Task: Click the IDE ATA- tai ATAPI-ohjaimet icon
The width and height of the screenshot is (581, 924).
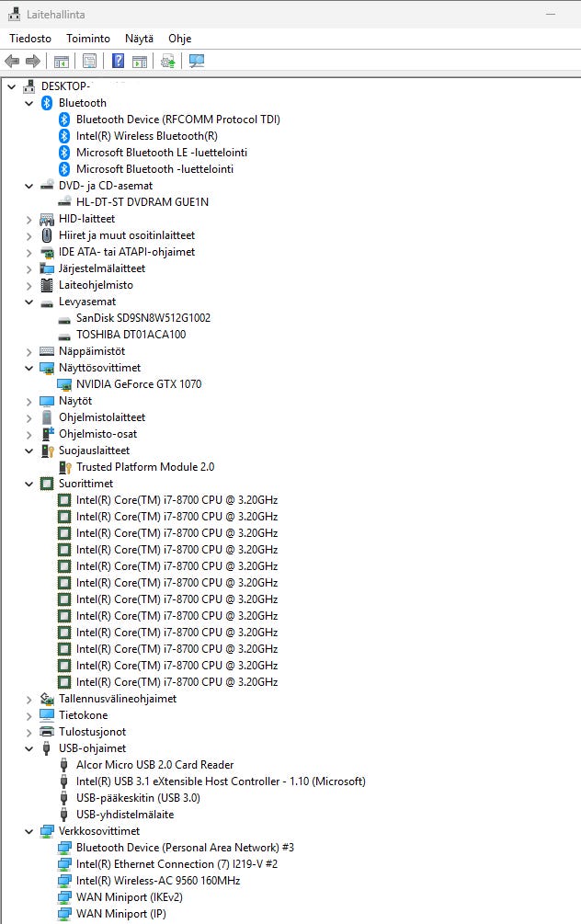Action: (x=47, y=252)
